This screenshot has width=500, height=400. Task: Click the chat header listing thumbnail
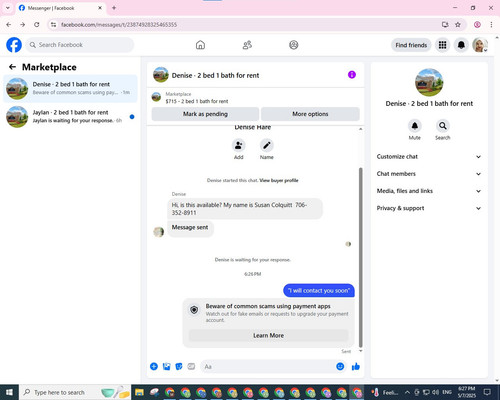(161, 75)
